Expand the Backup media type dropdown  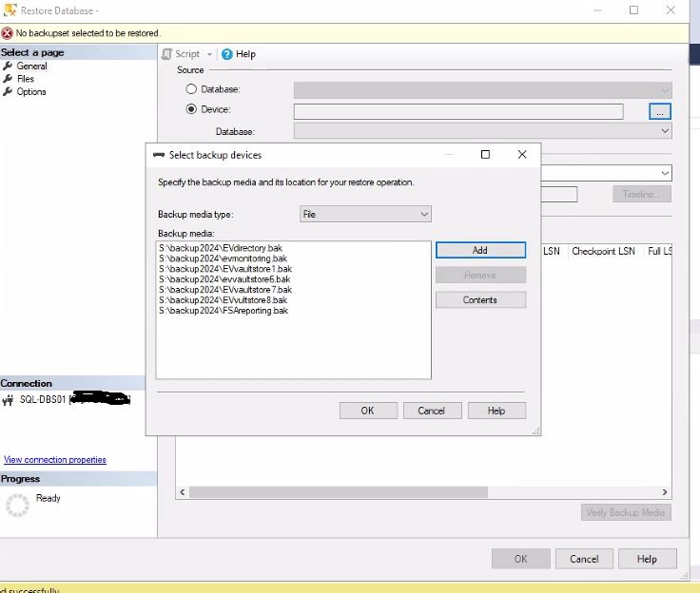(424, 215)
